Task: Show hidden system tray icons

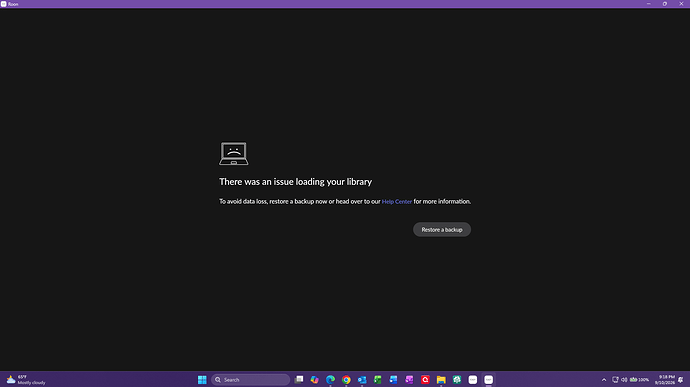Action: point(604,380)
